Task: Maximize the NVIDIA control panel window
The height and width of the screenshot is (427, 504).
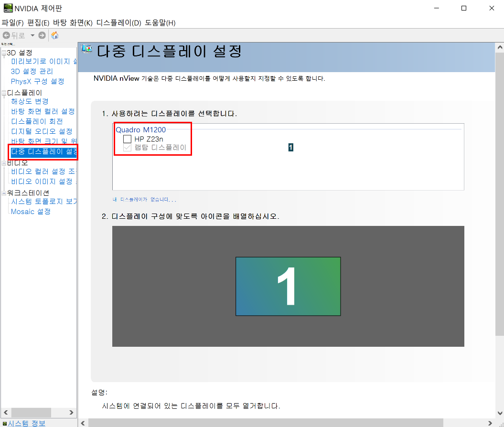Action: click(464, 8)
